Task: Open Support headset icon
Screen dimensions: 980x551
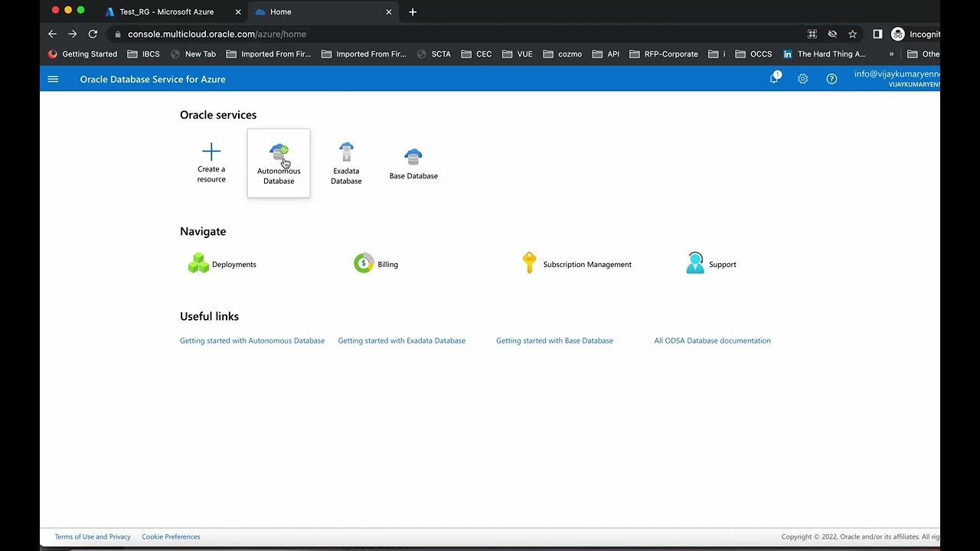Action: click(x=694, y=263)
